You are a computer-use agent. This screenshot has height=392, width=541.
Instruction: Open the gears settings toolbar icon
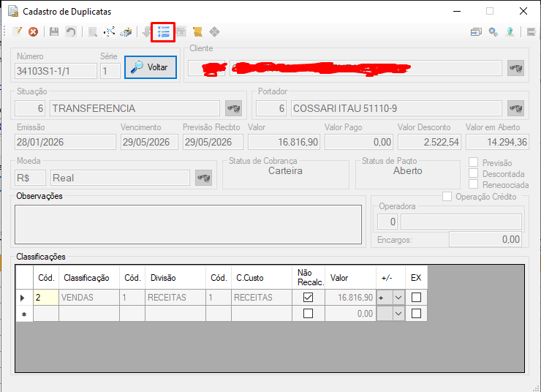click(493, 32)
